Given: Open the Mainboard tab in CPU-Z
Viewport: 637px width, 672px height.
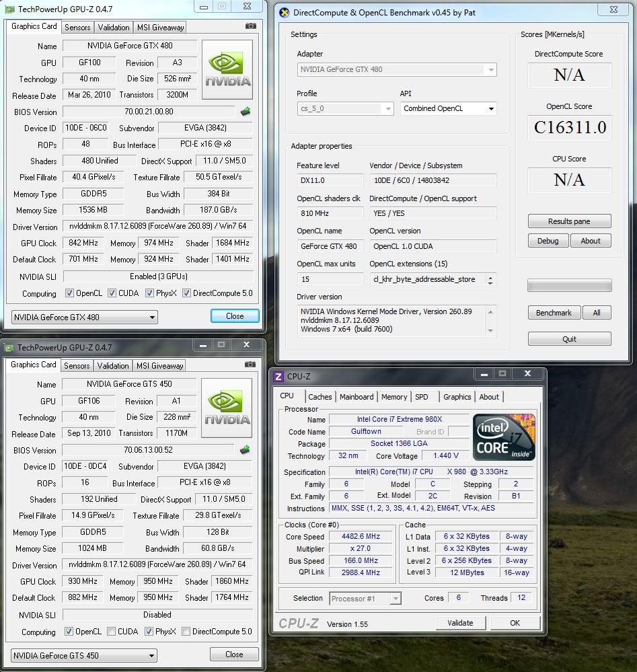Looking at the screenshot, I should (x=356, y=397).
